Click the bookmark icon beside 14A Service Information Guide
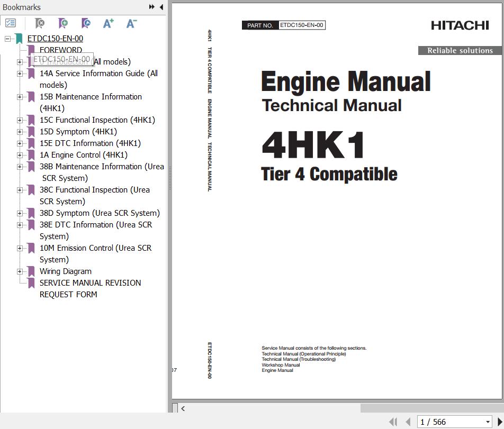The image size is (504, 429). tap(31, 74)
